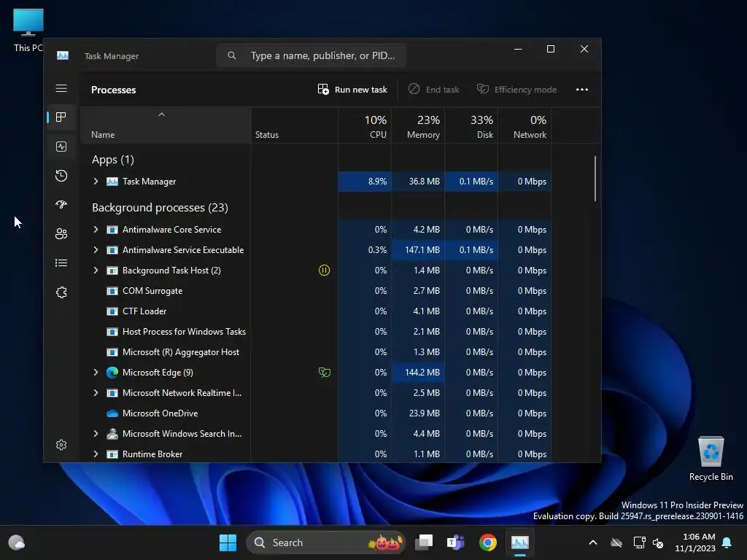Screen dimensions: 747x560
Task: Click the network tray icon
Action: (638, 542)
